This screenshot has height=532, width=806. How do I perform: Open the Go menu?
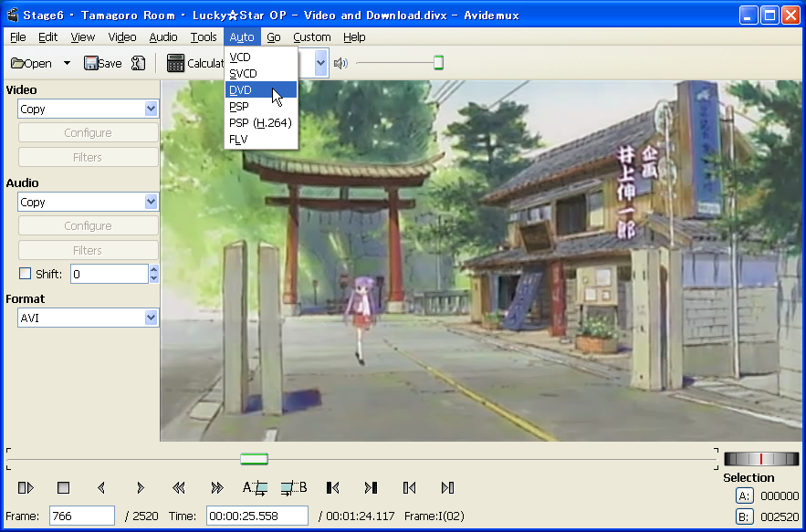point(274,37)
